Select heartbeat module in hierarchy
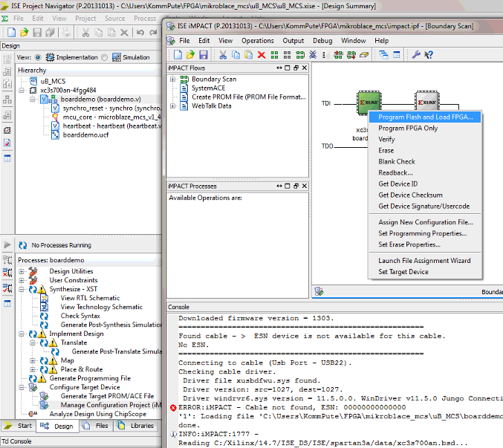 point(112,126)
